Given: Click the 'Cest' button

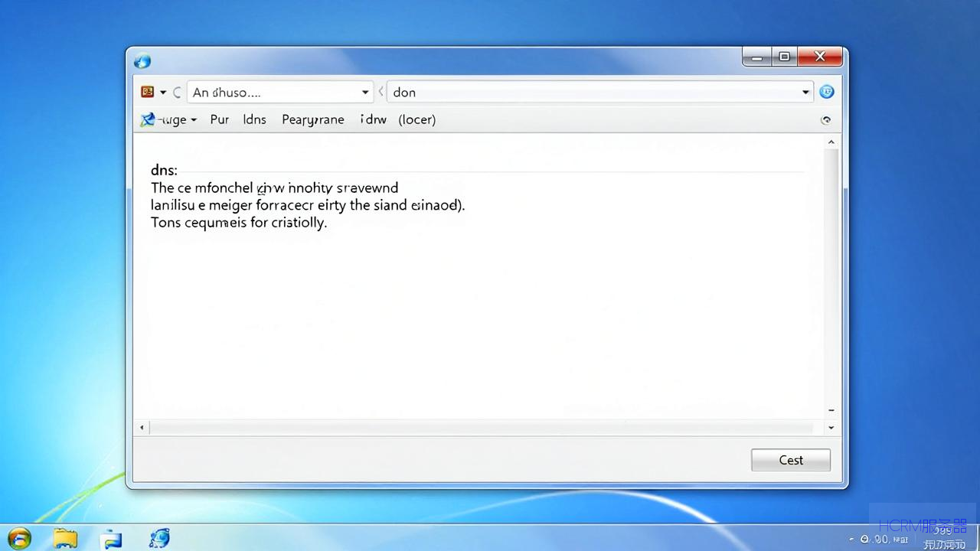Looking at the screenshot, I should (x=791, y=460).
